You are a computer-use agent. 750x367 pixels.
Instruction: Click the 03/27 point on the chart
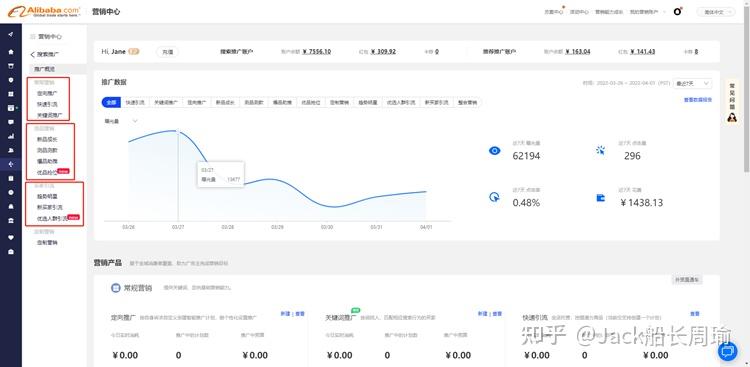[178, 131]
